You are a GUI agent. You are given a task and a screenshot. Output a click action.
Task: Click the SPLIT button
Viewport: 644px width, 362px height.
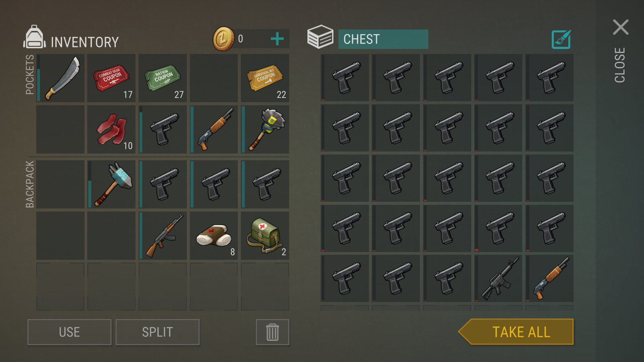click(158, 332)
